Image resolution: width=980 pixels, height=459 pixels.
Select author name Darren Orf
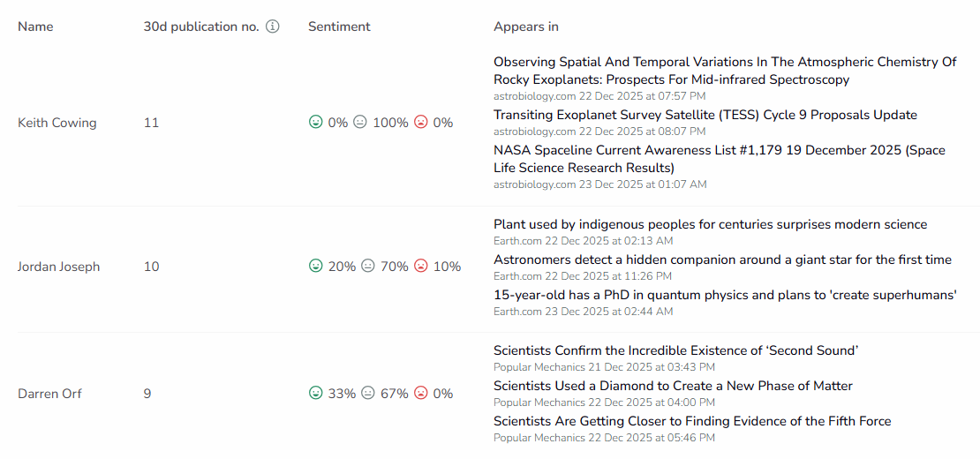(x=49, y=393)
